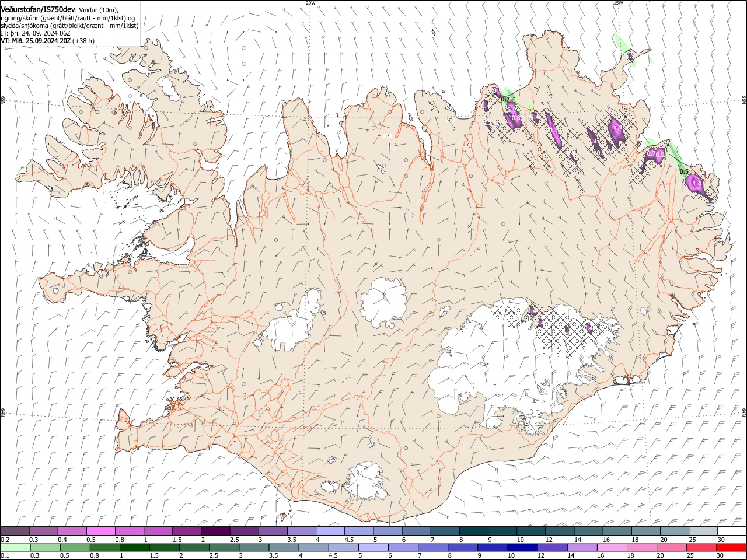
Task: Click the 'slydda/snjókoma' legend description line
Action: pos(69,26)
